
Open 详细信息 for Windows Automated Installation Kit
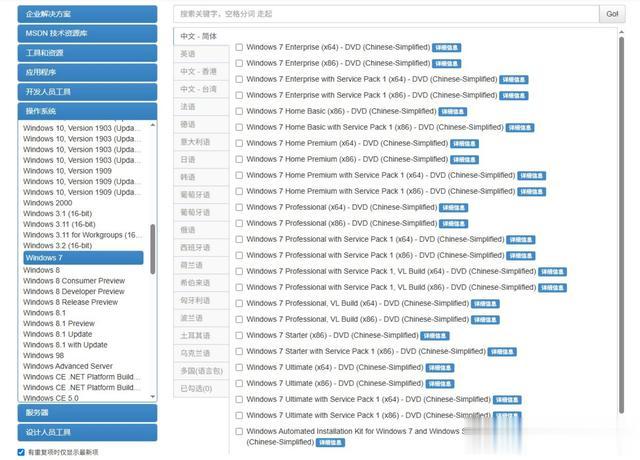click(331, 442)
